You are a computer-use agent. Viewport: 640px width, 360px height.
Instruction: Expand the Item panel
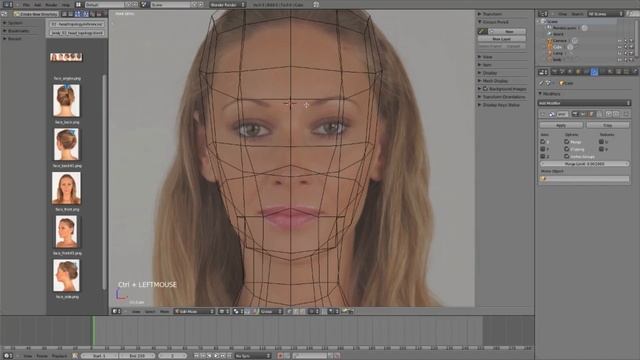click(x=487, y=65)
